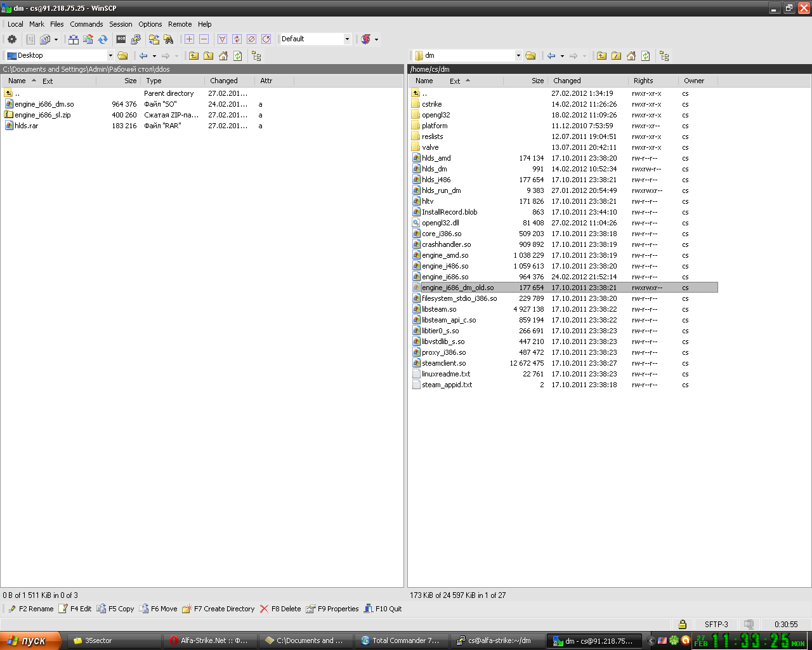Select local file engine_i686_sl.zip
The image size is (812, 650).
click(x=43, y=115)
